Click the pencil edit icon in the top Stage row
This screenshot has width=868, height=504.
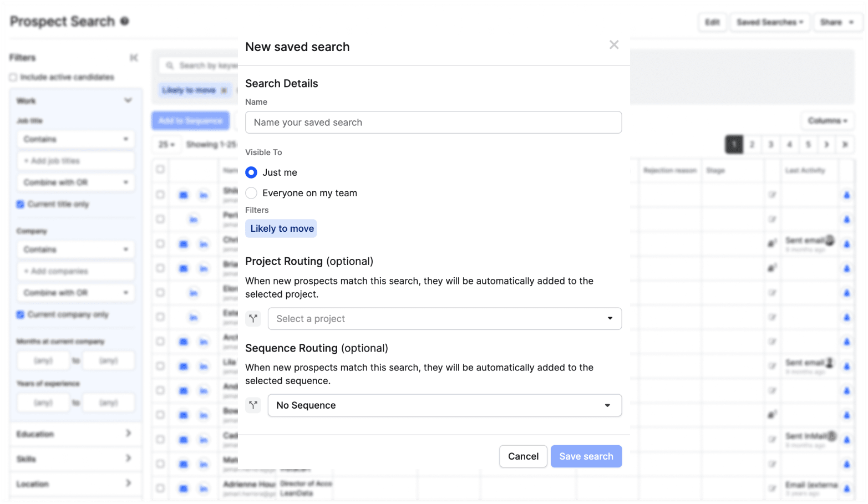[773, 195]
